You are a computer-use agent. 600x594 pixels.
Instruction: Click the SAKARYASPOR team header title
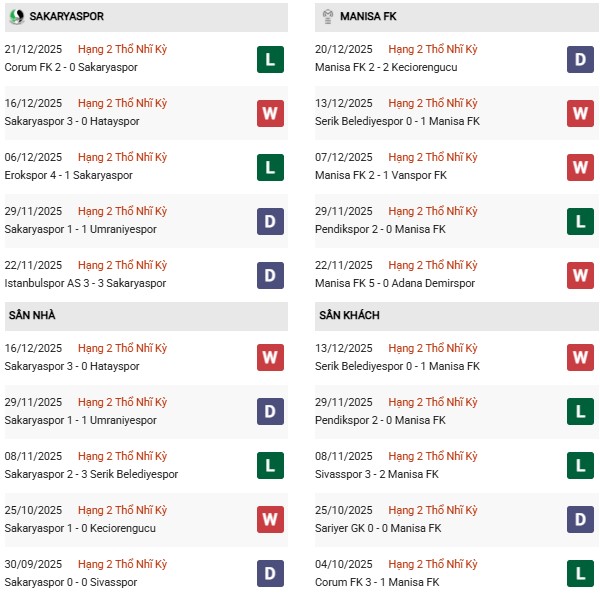point(66,17)
